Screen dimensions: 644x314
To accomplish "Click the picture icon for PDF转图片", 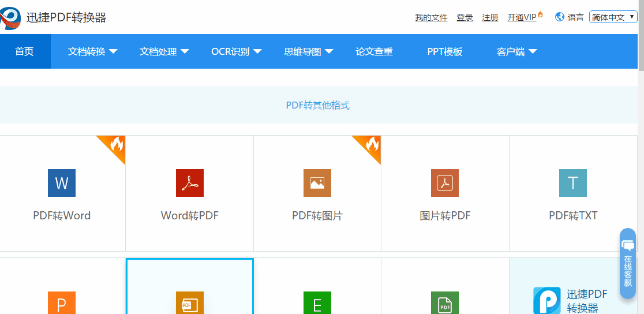I will pos(317,183).
